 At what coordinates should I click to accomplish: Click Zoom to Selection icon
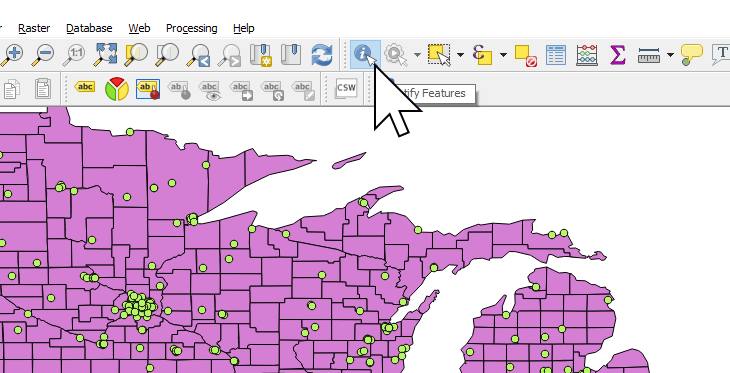tap(136, 55)
